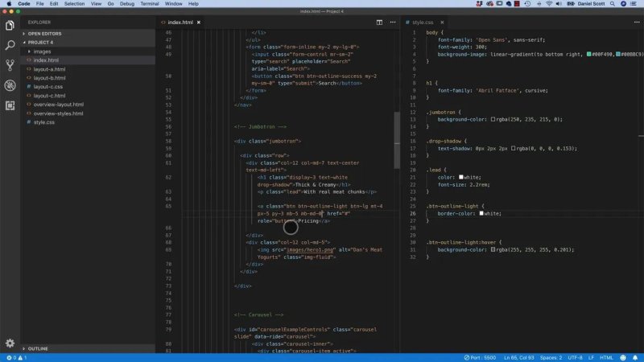Click HTML language mode in status bar

(x=606, y=358)
